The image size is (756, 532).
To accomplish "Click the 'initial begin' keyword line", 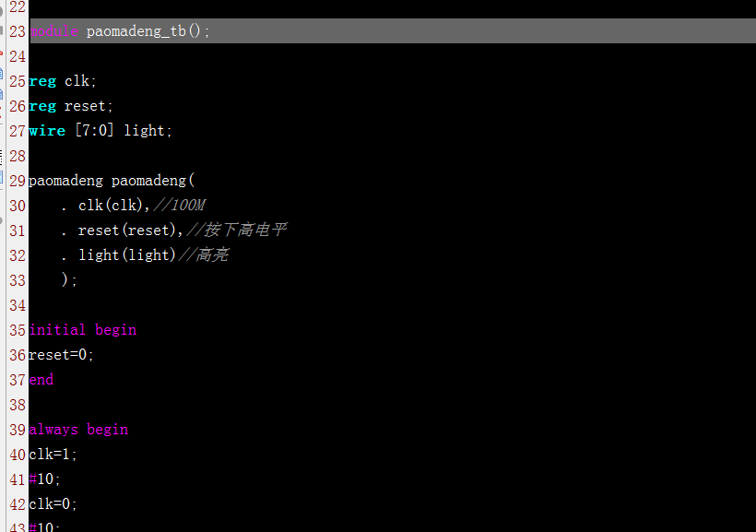I will [82, 330].
